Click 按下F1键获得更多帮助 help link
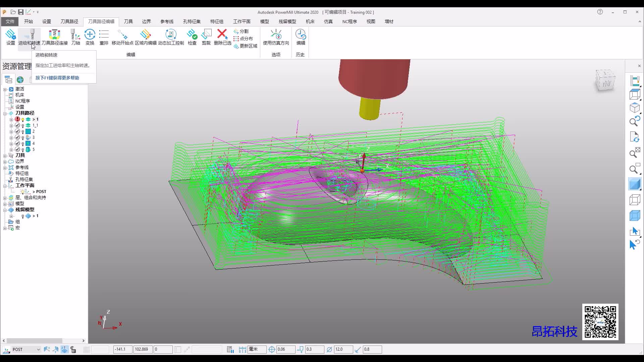The height and width of the screenshot is (362, 644). pos(57,78)
